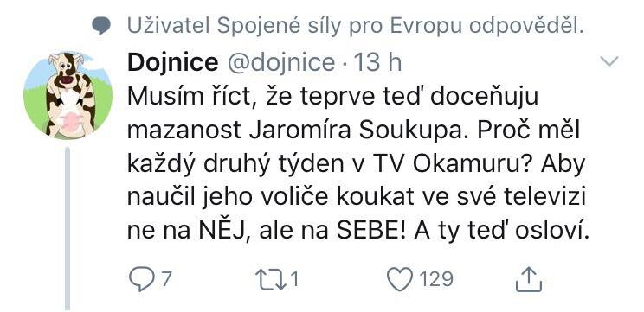Retweet the Dojnice tweet via the arrows icon
The height and width of the screenshot is (312, 644).
tap(271, 280)
